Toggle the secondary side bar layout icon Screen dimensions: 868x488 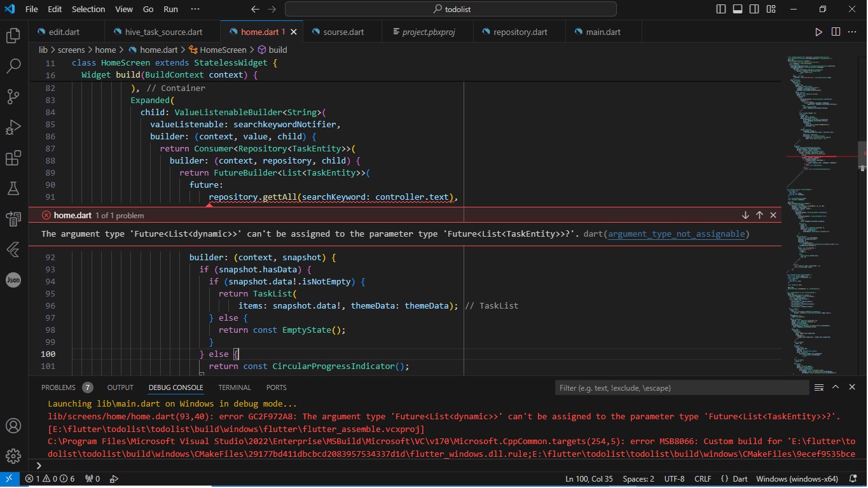754,10
